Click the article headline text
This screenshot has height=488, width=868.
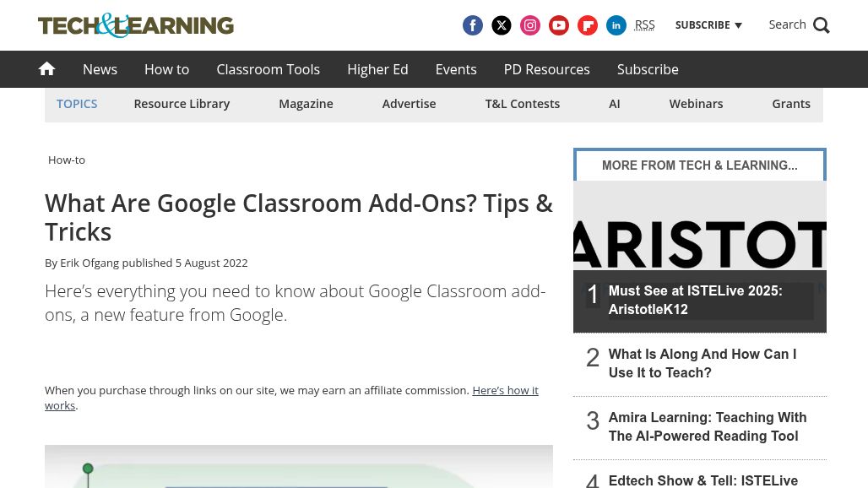299,218
